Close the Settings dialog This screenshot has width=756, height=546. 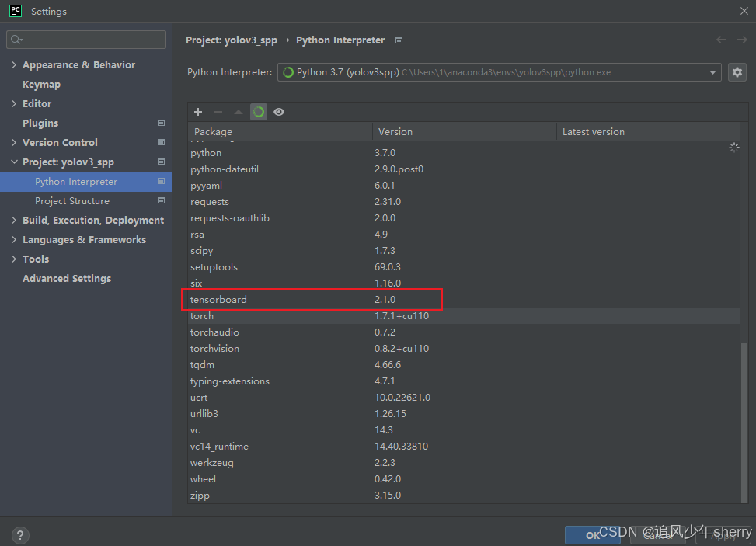point(744,11)
